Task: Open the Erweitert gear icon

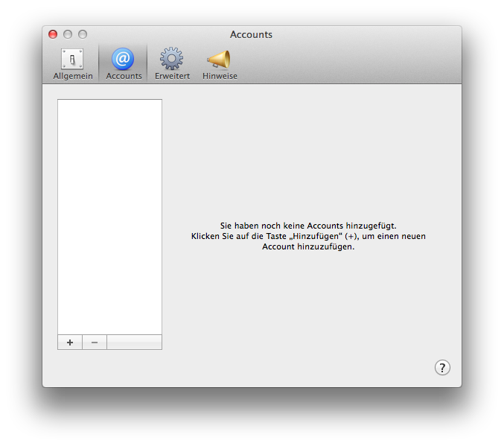Action: tap(172, 59)
